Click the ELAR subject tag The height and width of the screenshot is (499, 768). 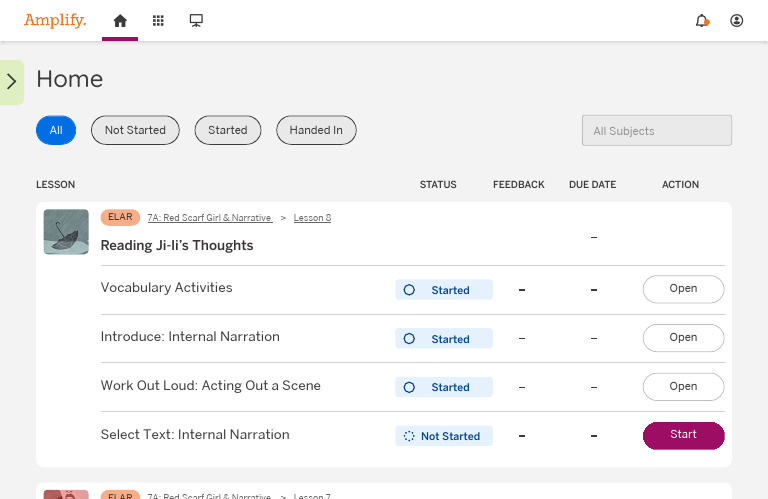120,217
